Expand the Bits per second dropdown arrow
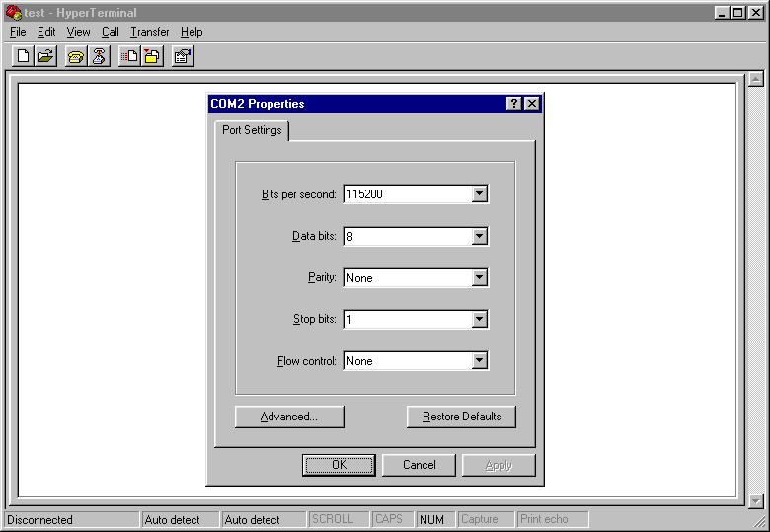 pos(480,193)
